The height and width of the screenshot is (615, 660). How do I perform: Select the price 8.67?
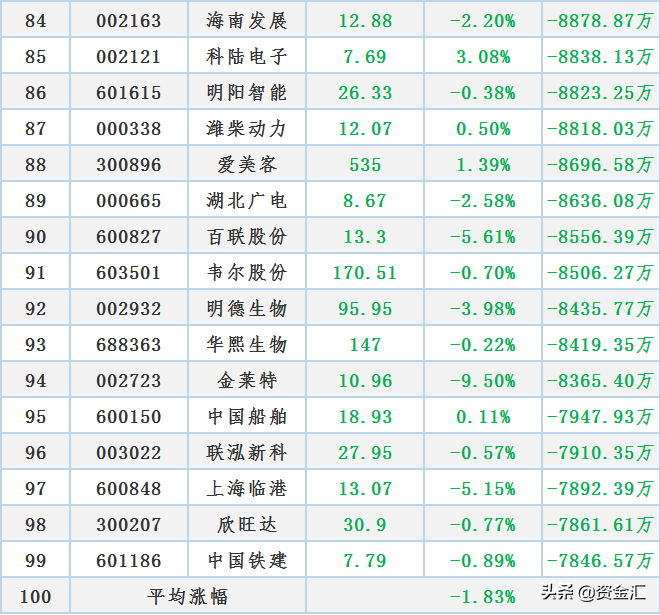point(365,201)
